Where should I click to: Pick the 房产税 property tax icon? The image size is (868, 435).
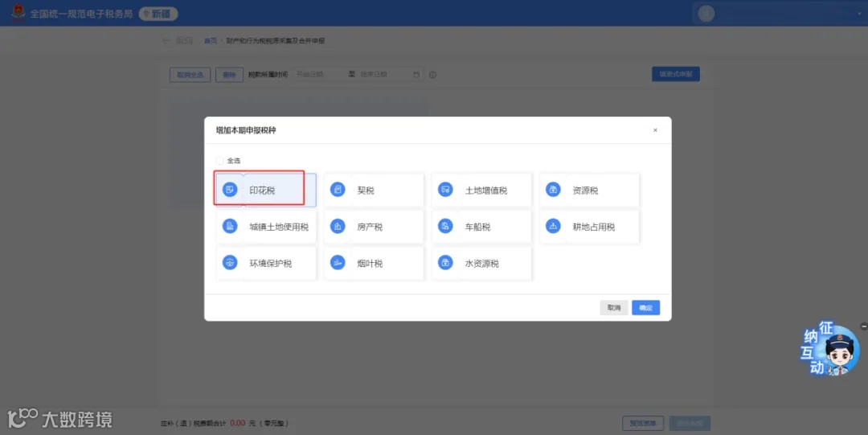coord(338,226)
